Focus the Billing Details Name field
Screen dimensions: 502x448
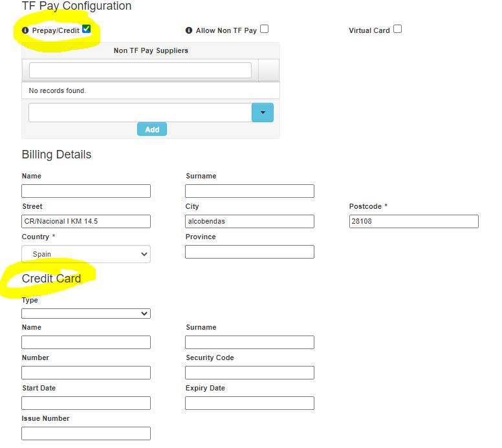coord(86,191)
